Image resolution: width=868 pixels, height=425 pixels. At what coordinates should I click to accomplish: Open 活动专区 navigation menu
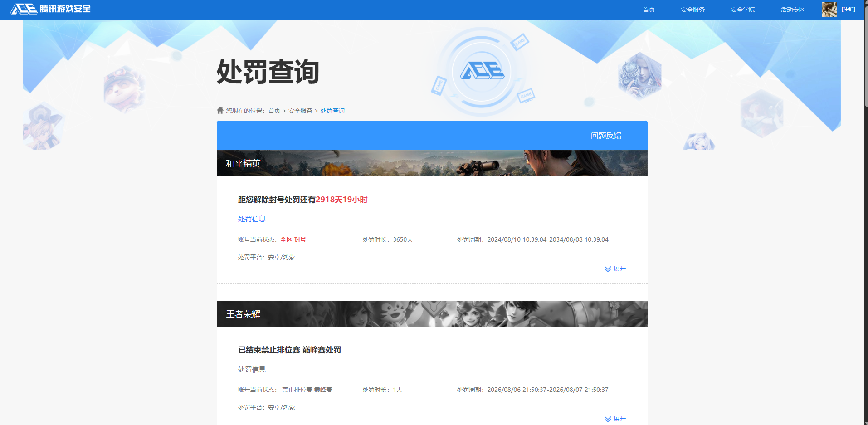[x=792, y=10]
